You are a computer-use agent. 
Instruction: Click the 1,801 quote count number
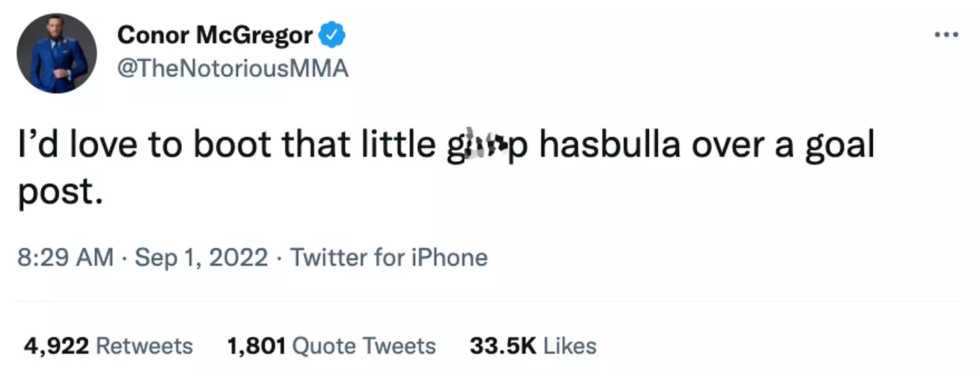pos(255,346)
